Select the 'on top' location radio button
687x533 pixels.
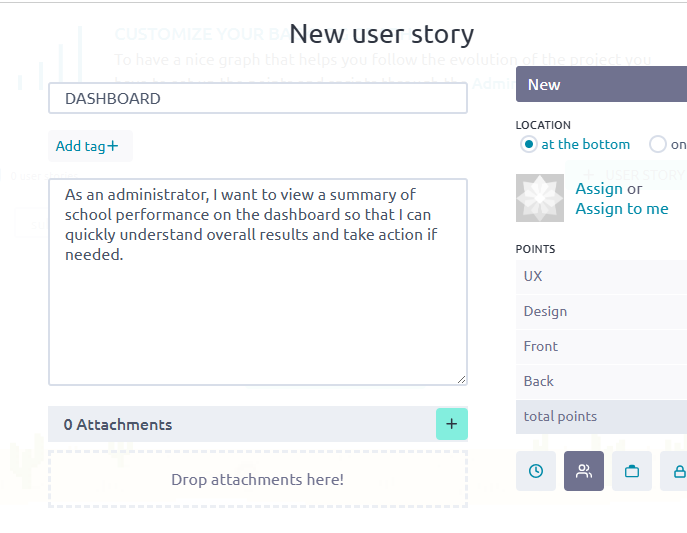pyautogui.click(x=658, y=144)
